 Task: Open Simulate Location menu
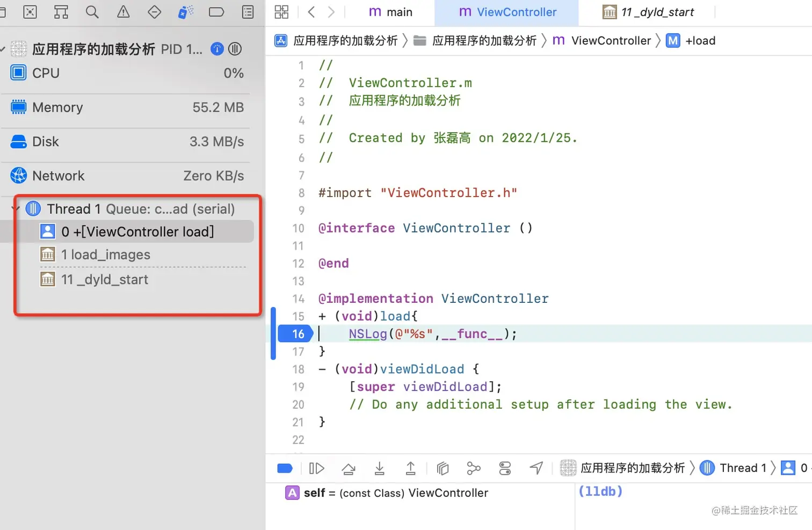click(536, 468)
